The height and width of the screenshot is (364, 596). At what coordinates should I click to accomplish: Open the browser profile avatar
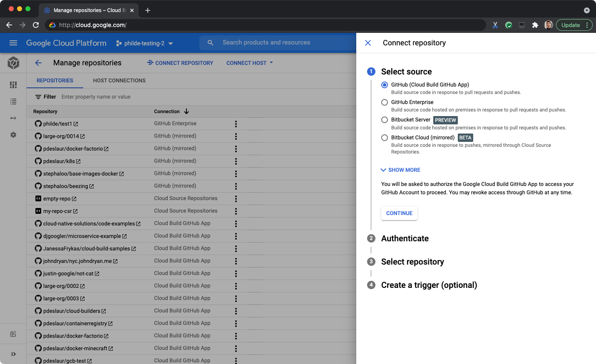[x=549, y=25]
